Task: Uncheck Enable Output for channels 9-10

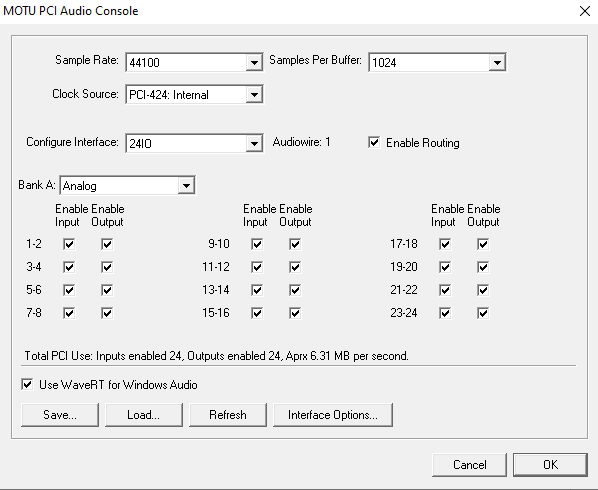Action: click(295, 244)
